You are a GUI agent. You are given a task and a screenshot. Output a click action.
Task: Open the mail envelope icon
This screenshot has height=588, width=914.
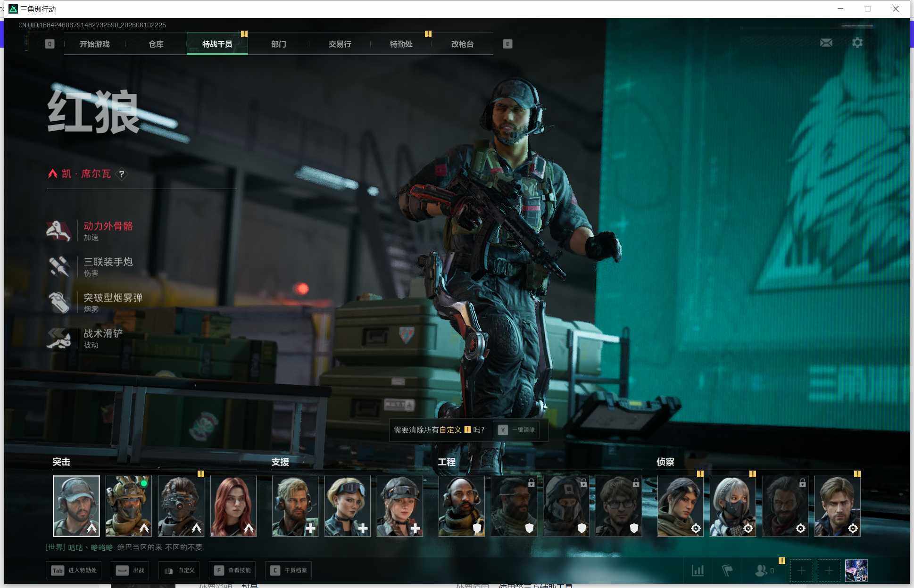click(x=826, y=43)
